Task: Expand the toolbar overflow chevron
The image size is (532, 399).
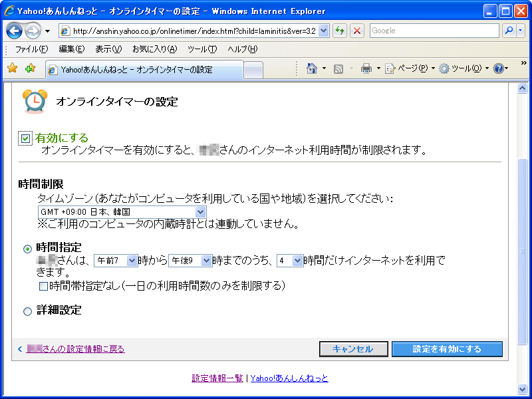Action: click(523, 63)
